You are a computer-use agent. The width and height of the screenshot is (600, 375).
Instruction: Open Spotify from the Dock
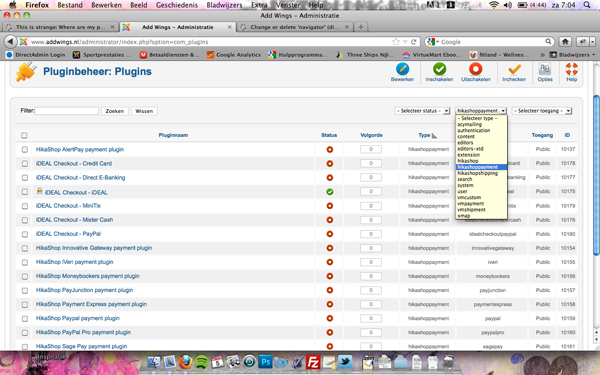(202, 362)
